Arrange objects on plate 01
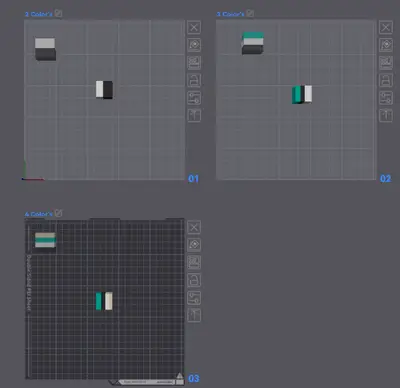The width and height of the screenshot is (400, 388). click(194, 62)
